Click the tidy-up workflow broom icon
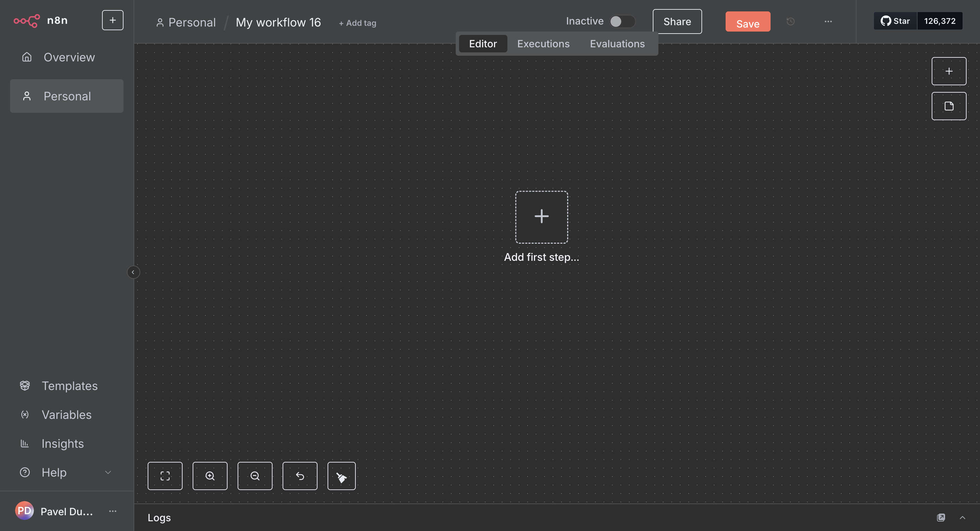Viewport: 980px width, 531px height. 341,476
